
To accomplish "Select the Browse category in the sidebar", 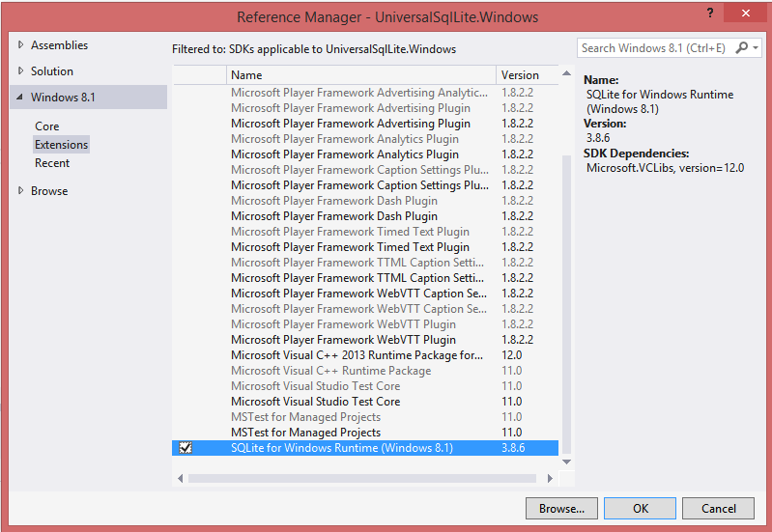I will point(49,191).
